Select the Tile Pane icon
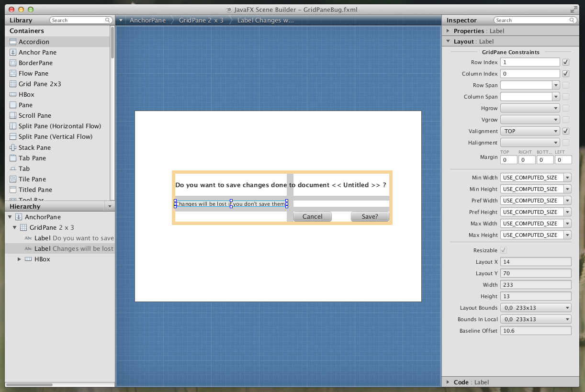Image resolution: width=585 pixels, height=392 pixels. [x=13, y=179]
